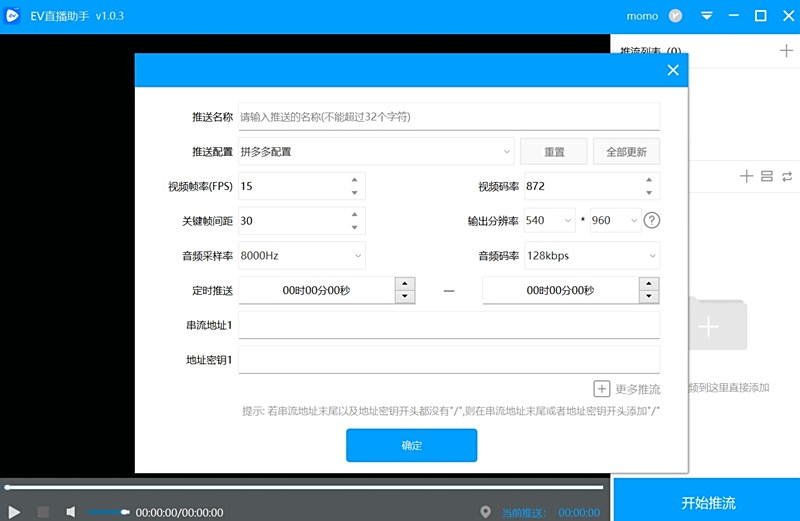Click the play button in the player bar

(x=14, y=512)
